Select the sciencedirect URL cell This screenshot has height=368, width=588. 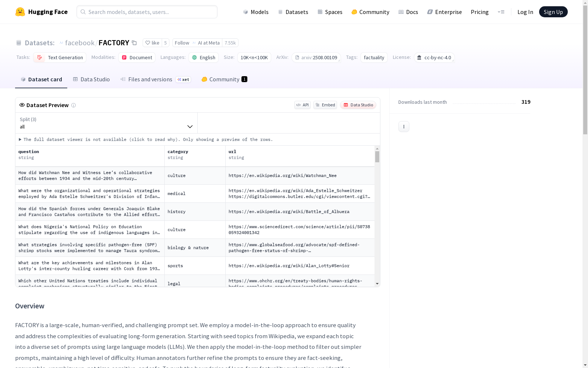[300, 230]
